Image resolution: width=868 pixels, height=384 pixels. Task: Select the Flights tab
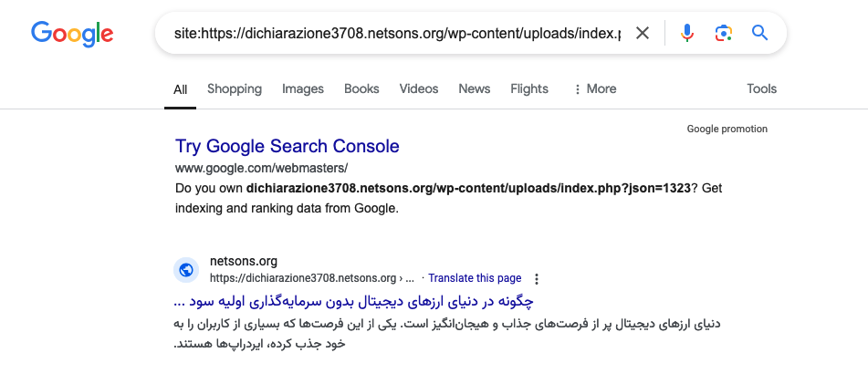pos(529,89)
